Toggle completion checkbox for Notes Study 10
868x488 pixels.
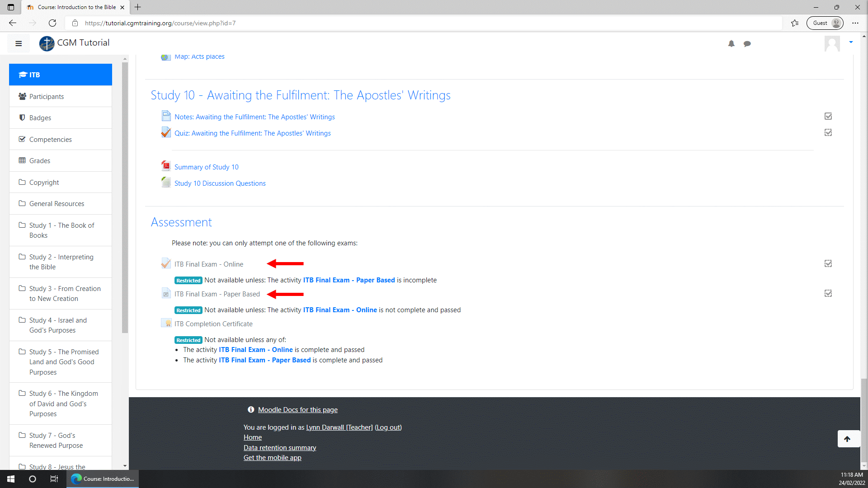tap(828, 116)
